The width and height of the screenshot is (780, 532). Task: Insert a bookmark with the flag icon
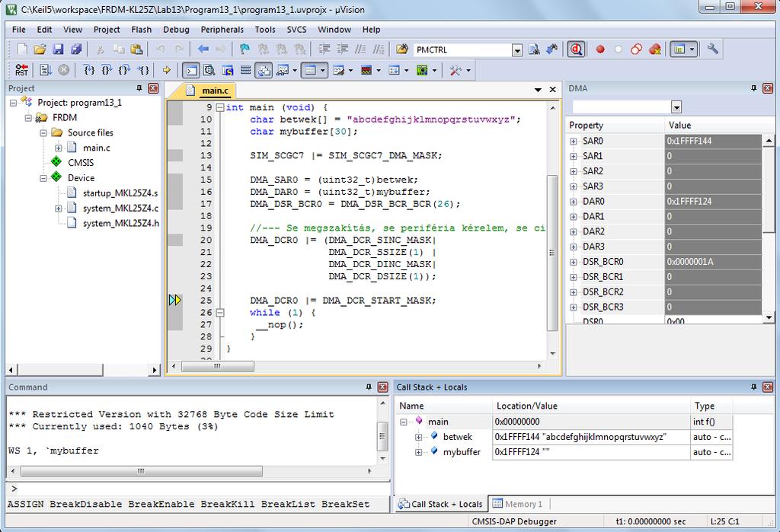click(245, 49)
